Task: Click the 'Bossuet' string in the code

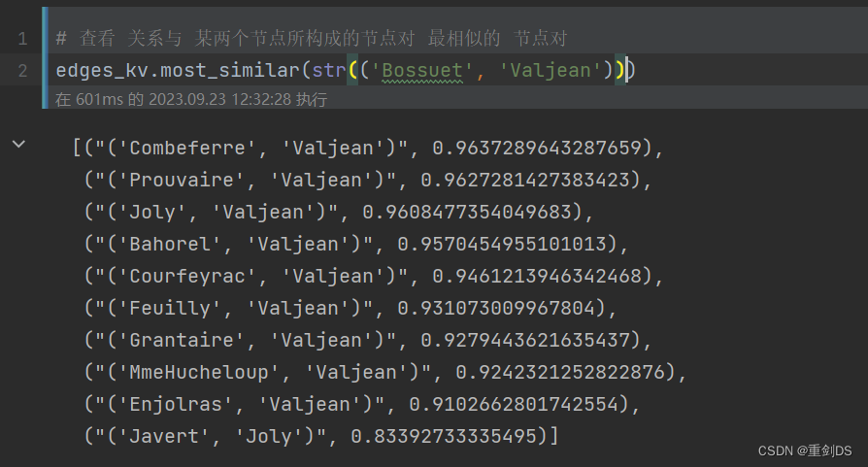Action: click(421, 71)
